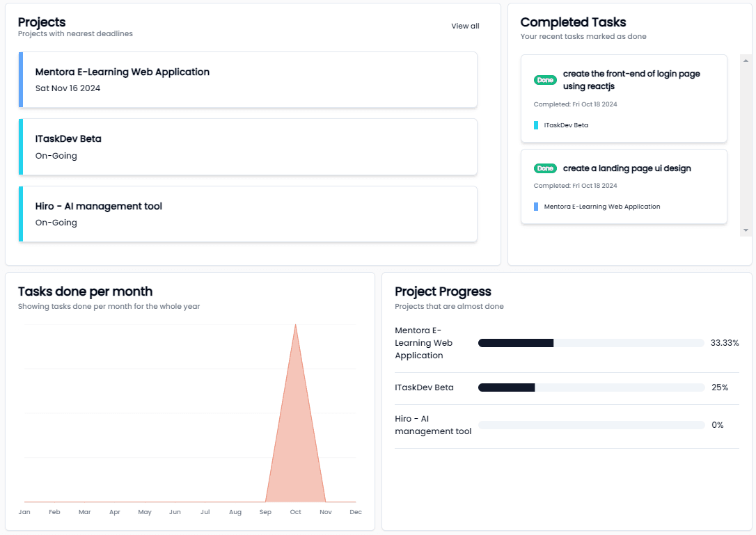Click the Jan month label on chart axis
756x535 pixels.
(x=24, y=512)
